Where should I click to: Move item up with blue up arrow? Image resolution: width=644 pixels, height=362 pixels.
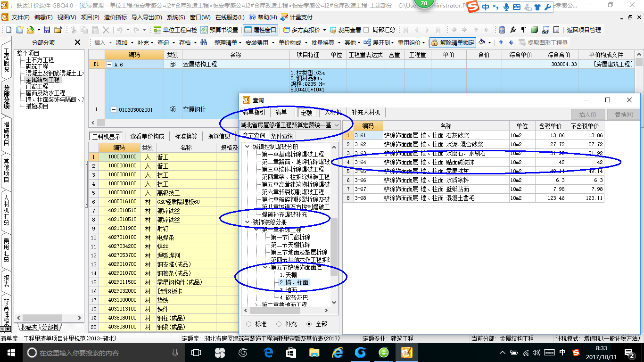tap(501, 42)
